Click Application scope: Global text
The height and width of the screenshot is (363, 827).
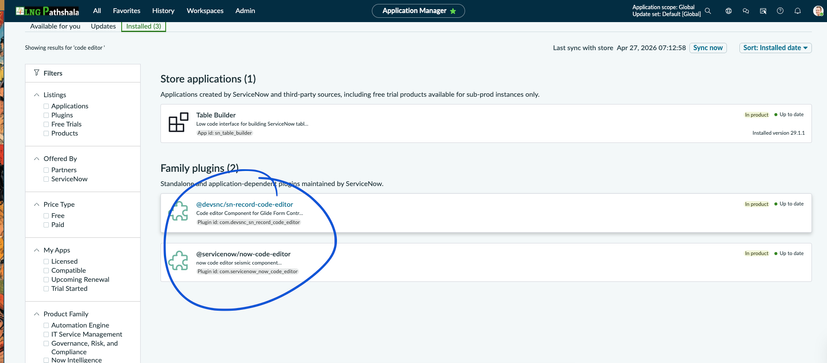(663, 7)
